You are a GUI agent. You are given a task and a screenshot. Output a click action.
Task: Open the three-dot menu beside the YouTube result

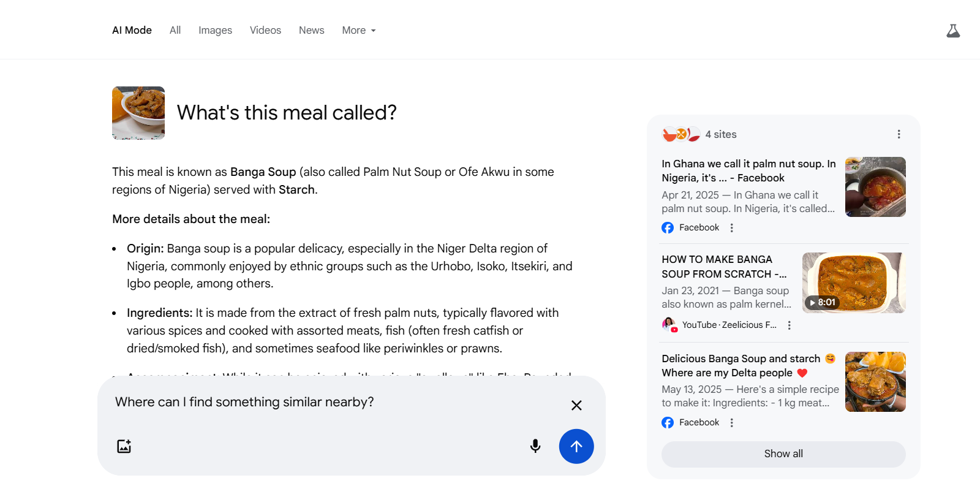(789, 325)
